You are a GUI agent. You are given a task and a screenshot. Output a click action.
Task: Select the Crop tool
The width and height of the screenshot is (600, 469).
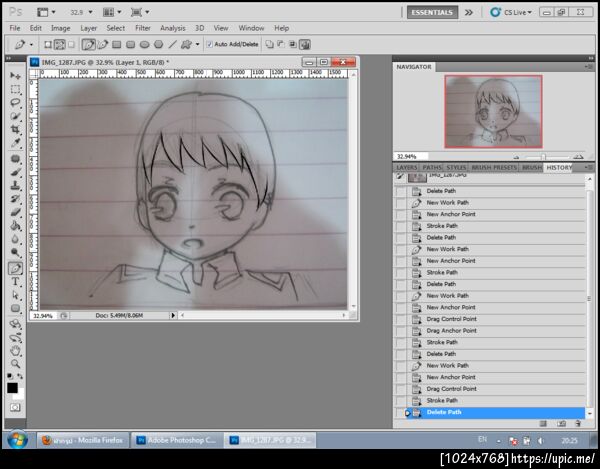point(15,129)
